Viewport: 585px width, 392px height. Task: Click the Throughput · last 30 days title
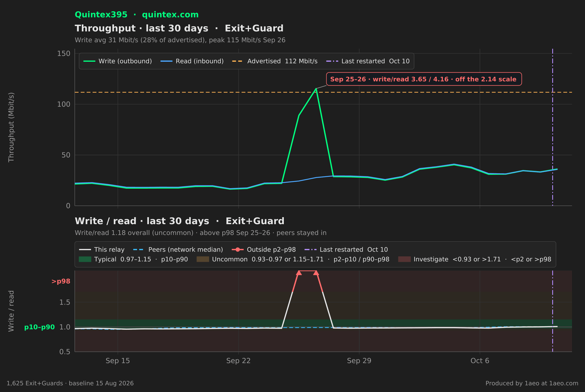tap(179, 28)
